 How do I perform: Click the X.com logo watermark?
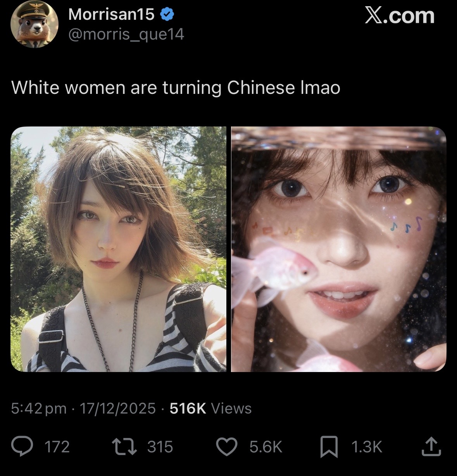point(400,16)
